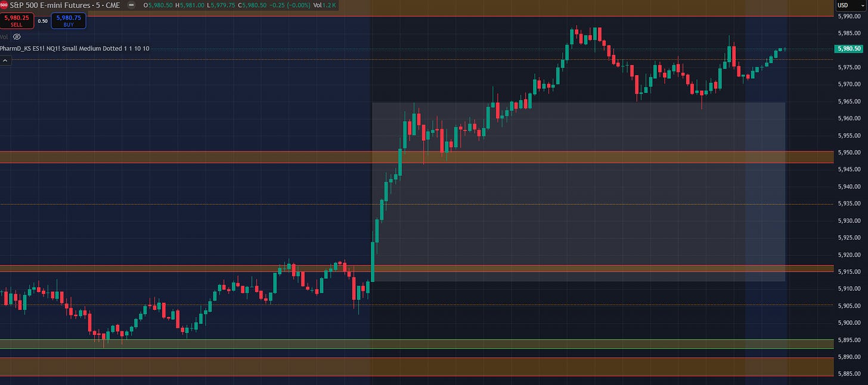The height and width of the screenshot is (385, 868).
Task: Click the 5,980.25 SELL button
Action: [17, 21]
